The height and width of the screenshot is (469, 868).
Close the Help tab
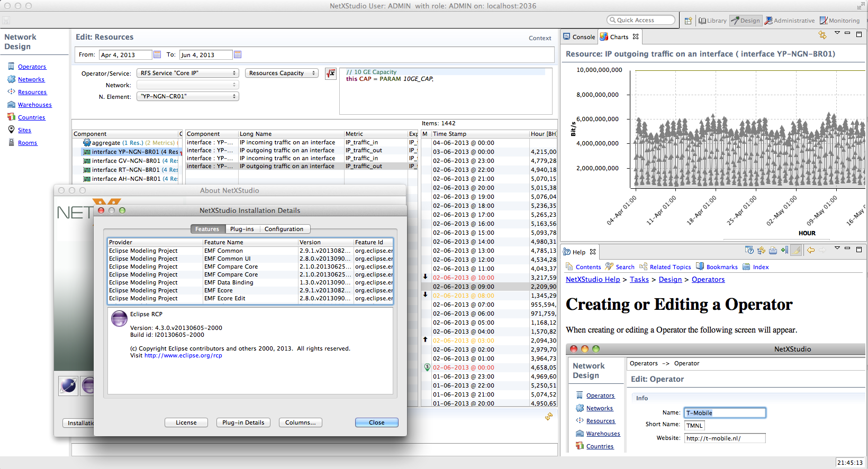(593, 252)
